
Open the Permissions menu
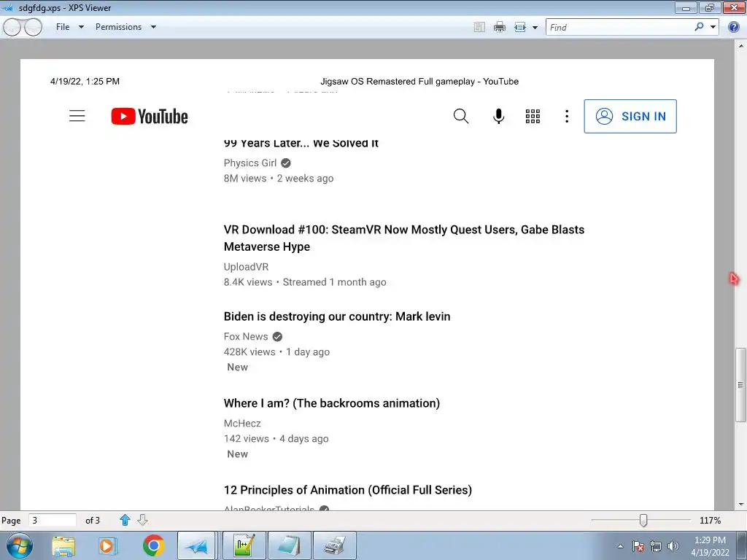118,27
